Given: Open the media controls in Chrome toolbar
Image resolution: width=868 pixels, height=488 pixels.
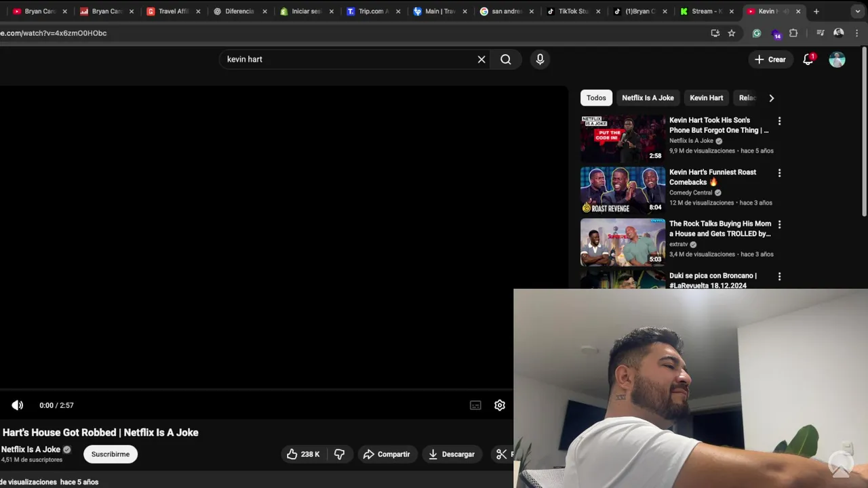Looking at the screenshot, I should pos(820,33).
